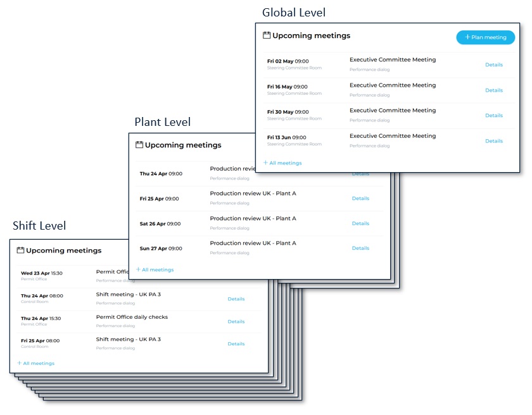Click the calendar icon in Shift Level card
Screen dimensions: 532x415
click(20, 251)
